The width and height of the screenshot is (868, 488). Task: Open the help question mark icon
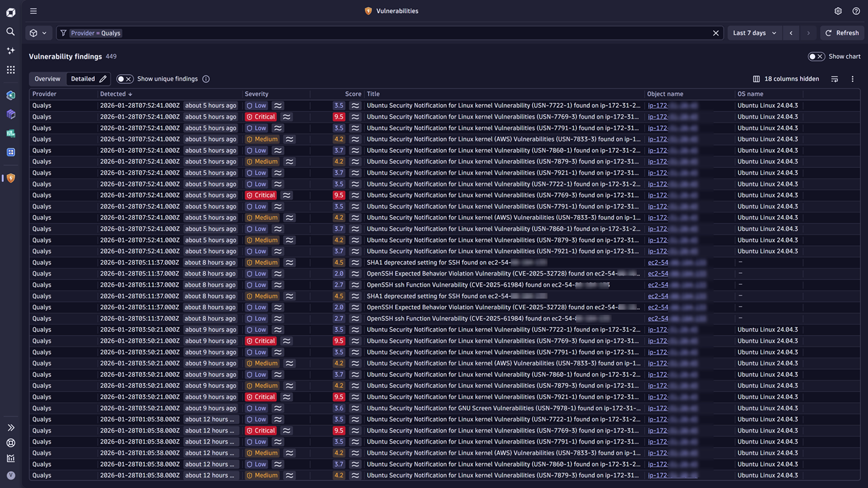(856, 11)
